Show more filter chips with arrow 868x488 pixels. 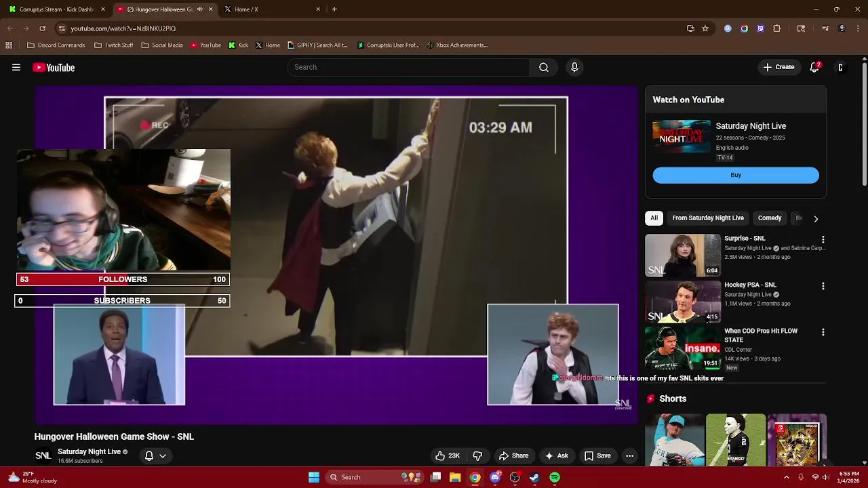[816, 218]
